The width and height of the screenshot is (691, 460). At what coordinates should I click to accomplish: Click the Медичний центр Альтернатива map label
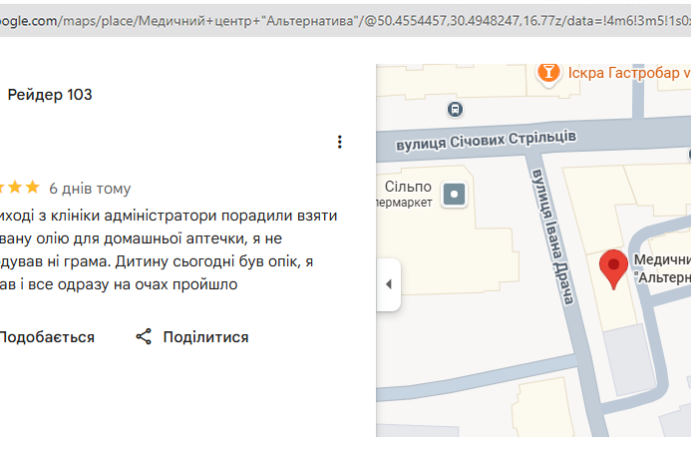pyautogui.click(x=661, y=267)
